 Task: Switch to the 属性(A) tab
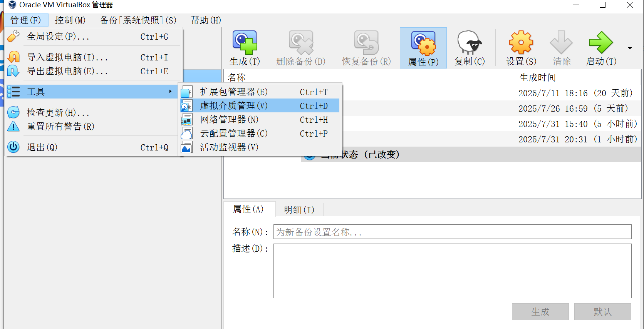tap(249, 209)
